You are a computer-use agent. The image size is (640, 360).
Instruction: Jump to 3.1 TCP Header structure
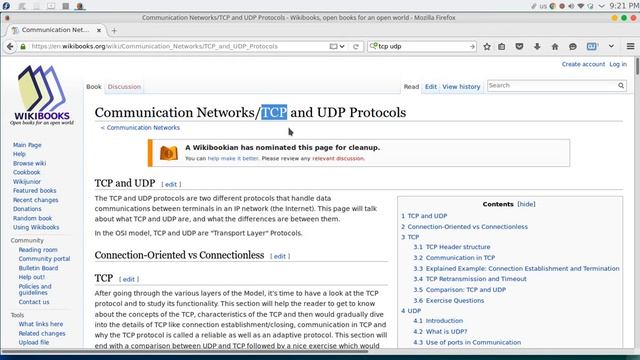coord(451,247)
